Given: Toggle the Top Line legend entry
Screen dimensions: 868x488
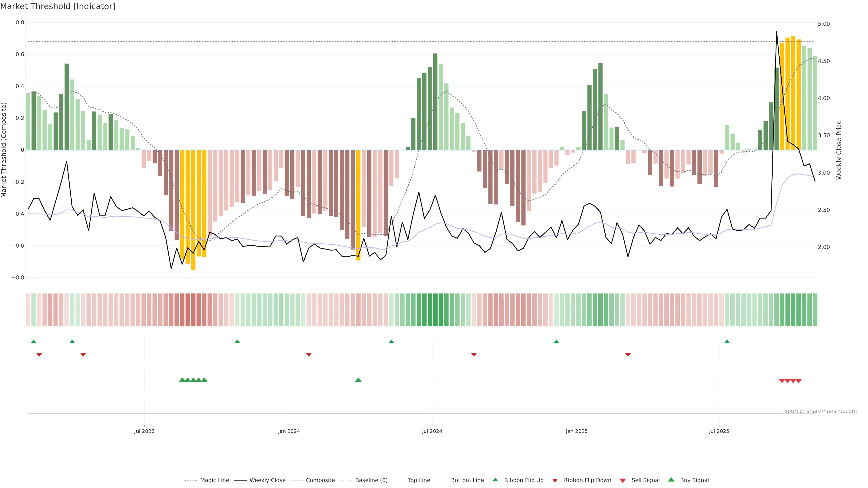Looking at the screenshot, I should [419, 480].
